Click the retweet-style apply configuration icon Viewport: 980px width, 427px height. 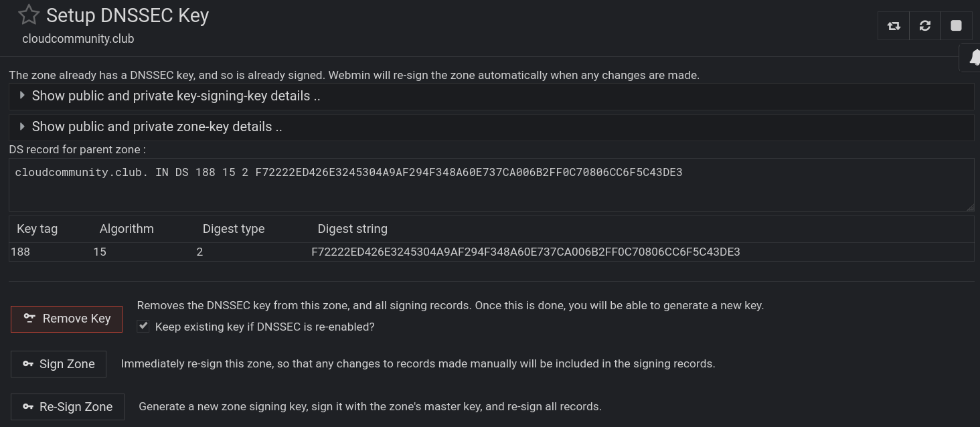click(894, 25)
